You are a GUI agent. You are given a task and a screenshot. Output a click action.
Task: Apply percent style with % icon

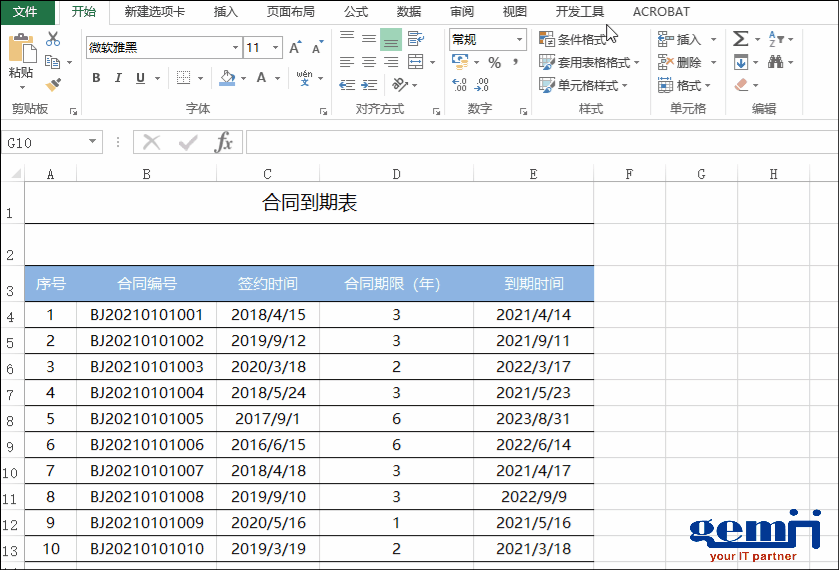(x=494, y=63)
